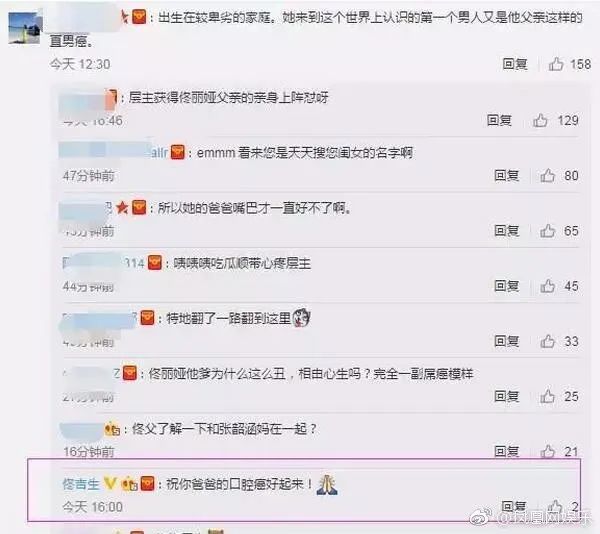This screenshot has width=600, height=534.
Task: Like the top comment with 158 likes
Action: tap(556, 64)
